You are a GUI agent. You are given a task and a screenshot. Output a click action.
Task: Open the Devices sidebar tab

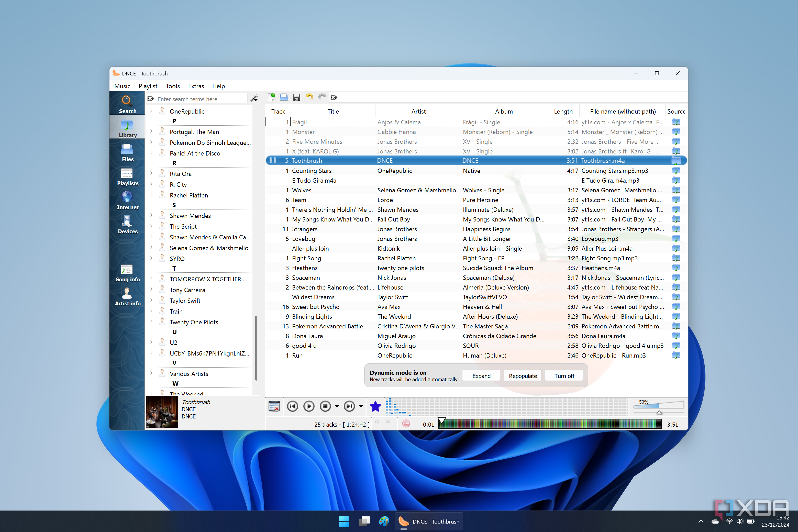click(x=127, y=225)
